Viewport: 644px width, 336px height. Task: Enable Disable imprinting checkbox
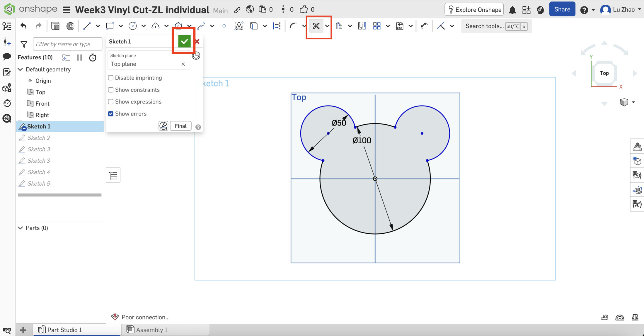coord(111,78)
